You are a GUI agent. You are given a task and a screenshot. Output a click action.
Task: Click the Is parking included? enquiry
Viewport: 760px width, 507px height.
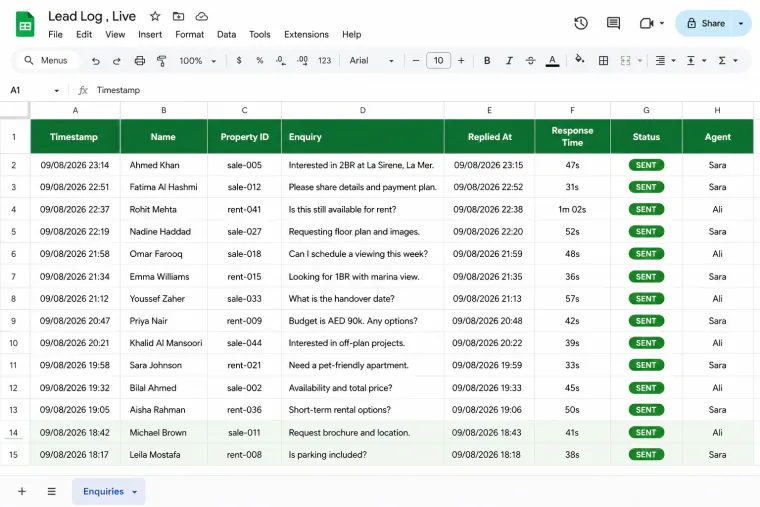point(363,455)
